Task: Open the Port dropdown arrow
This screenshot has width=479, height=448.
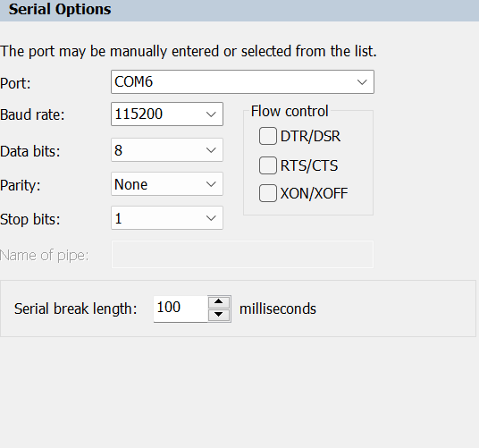Action: 362,82
